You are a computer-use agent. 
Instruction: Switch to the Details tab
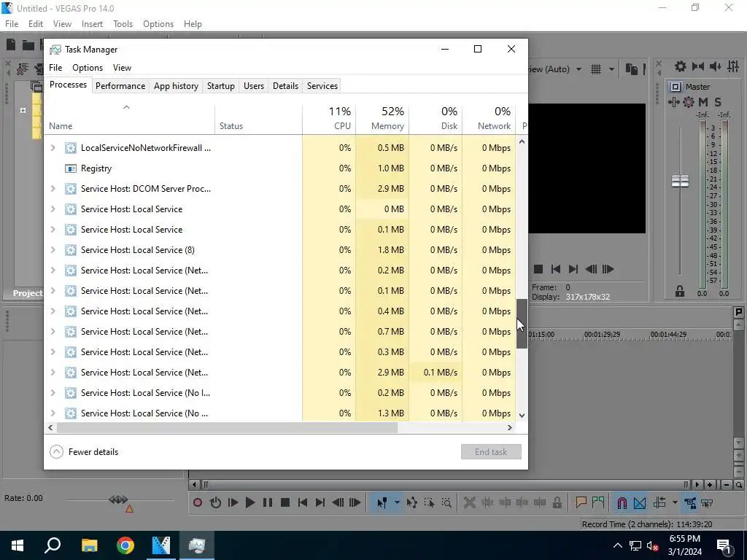285,86
